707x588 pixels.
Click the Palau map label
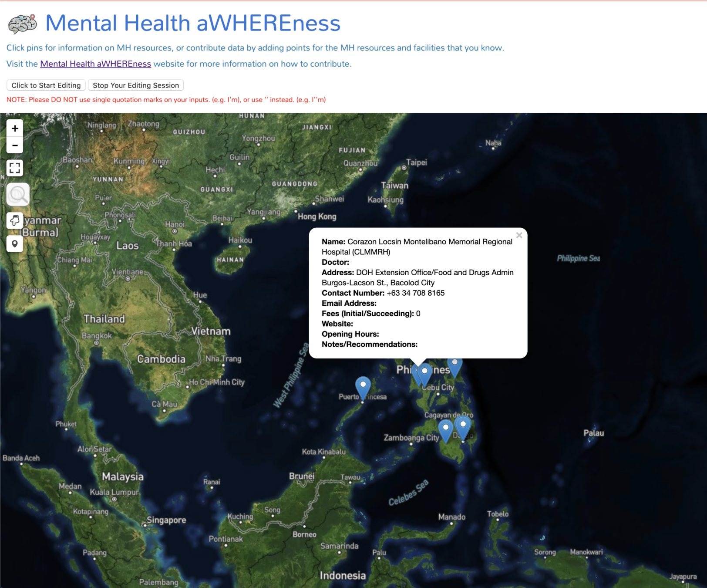[x=594, y=433]
